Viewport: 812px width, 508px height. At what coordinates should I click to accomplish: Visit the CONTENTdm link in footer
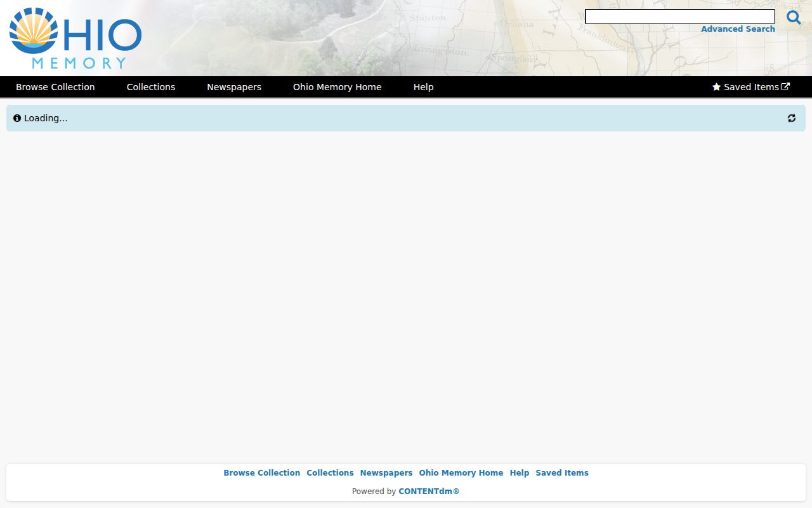pos(429,491)
